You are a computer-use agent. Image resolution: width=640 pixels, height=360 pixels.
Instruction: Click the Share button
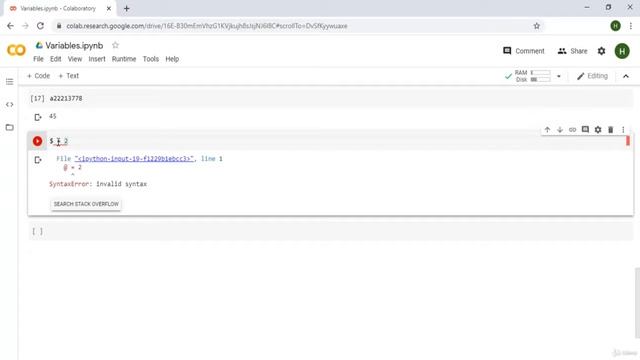[x=573, y=51]
